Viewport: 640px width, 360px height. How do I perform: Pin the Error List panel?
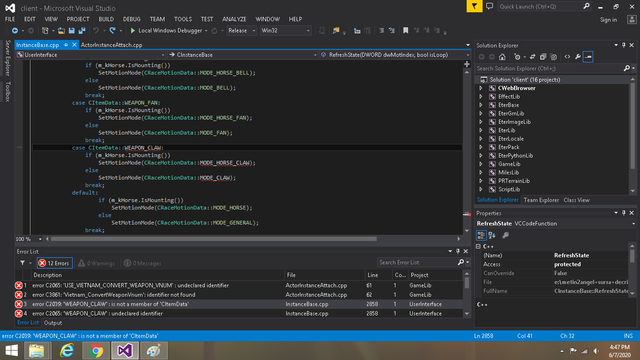pos(458,251)
